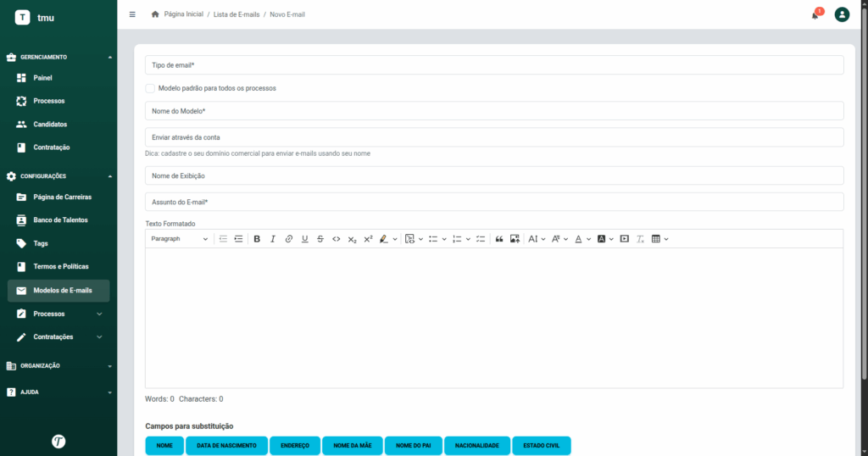
Task: Apply strikethrough formatting
Action: (320, 239)
